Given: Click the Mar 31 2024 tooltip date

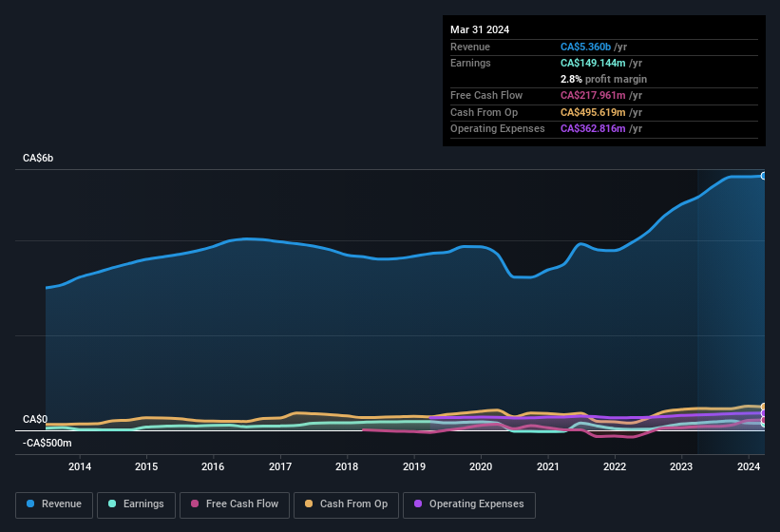Looking at the screenshot, I should click(480, 29).
